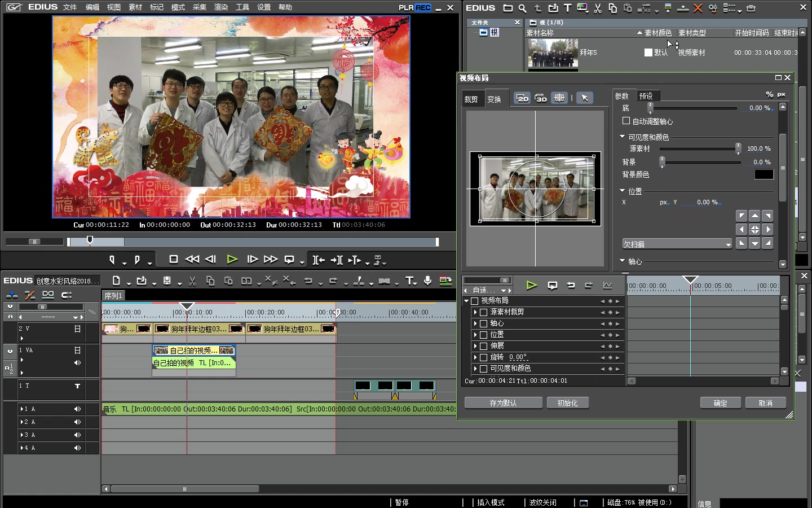Screen dimensions: 812x508
Task: Move position to top-left corner arrow button
Action: coord(742,216)
